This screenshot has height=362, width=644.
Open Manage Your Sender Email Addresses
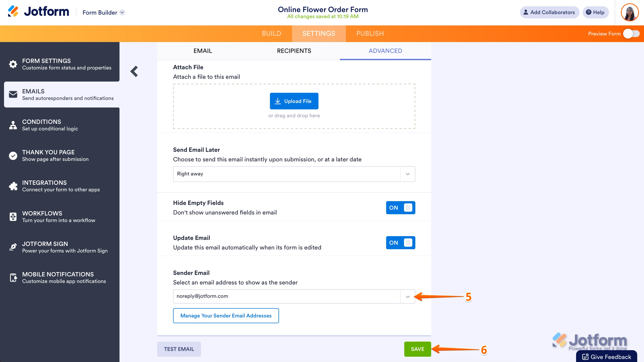click(x=226, y=316)
